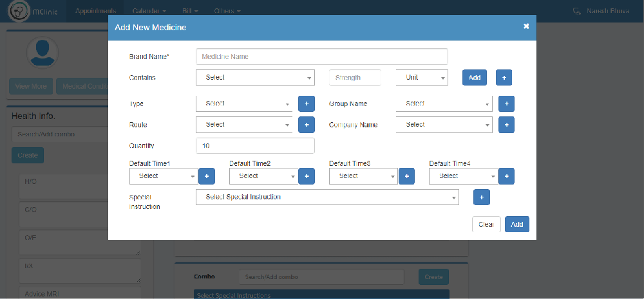This screenshot has width=644, height=299.
Task: Click the plus button next to Route
Action: coord(307,125)
